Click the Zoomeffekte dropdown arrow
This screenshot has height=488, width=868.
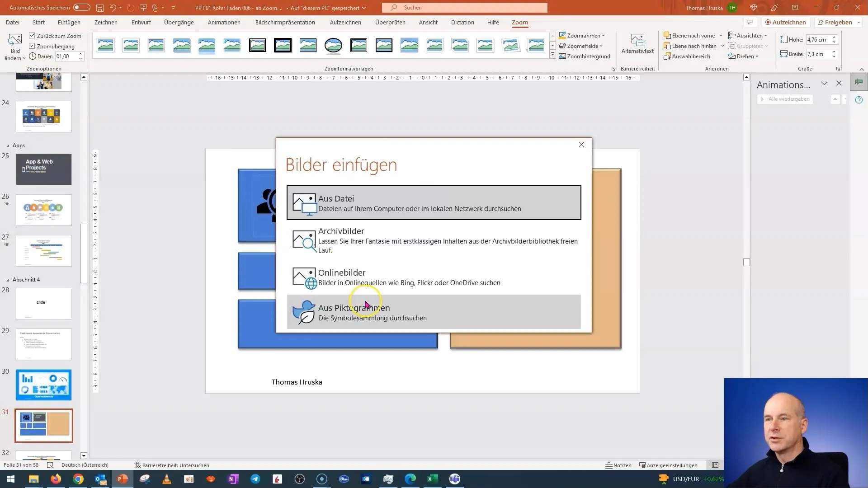[602, 46]
